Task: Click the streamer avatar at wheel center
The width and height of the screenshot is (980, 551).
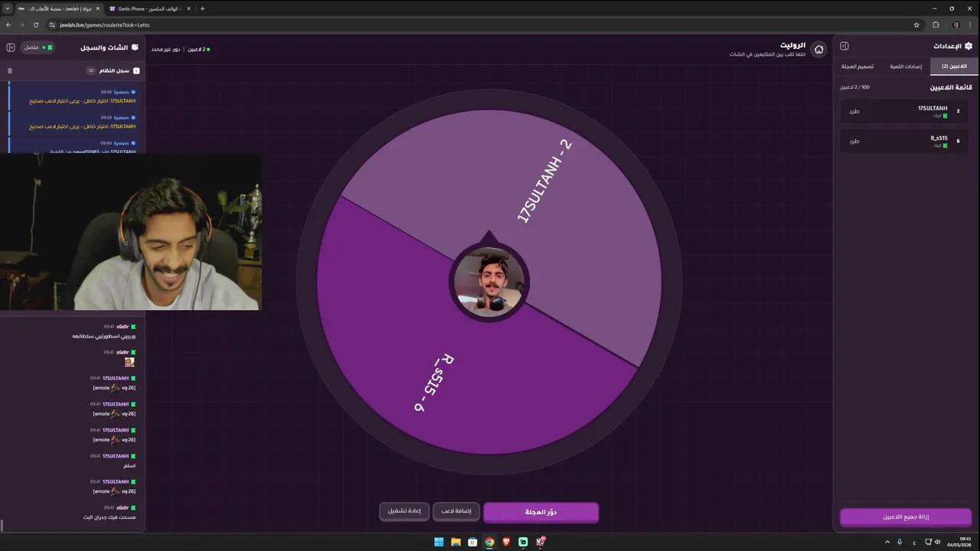Action: [x=489, y=282]
